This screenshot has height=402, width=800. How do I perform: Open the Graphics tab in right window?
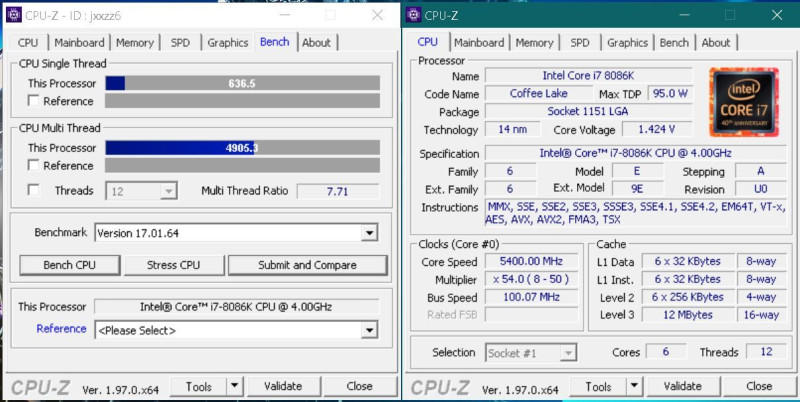point(628,43)
